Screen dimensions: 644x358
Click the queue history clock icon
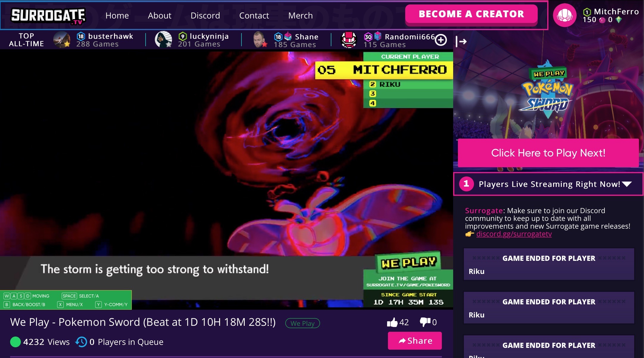(x=81, y=342)
